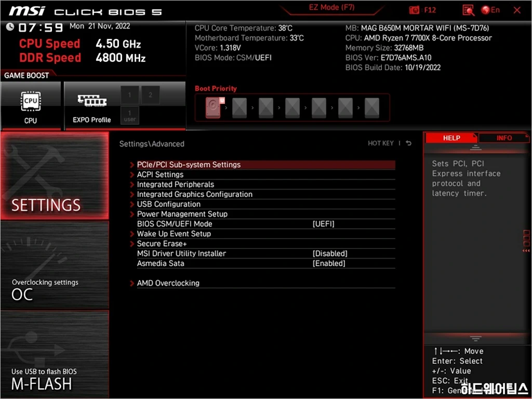Take a screenshot with the F12 camera icon
This screenshot has height=399, width=532.
[414, 10]
